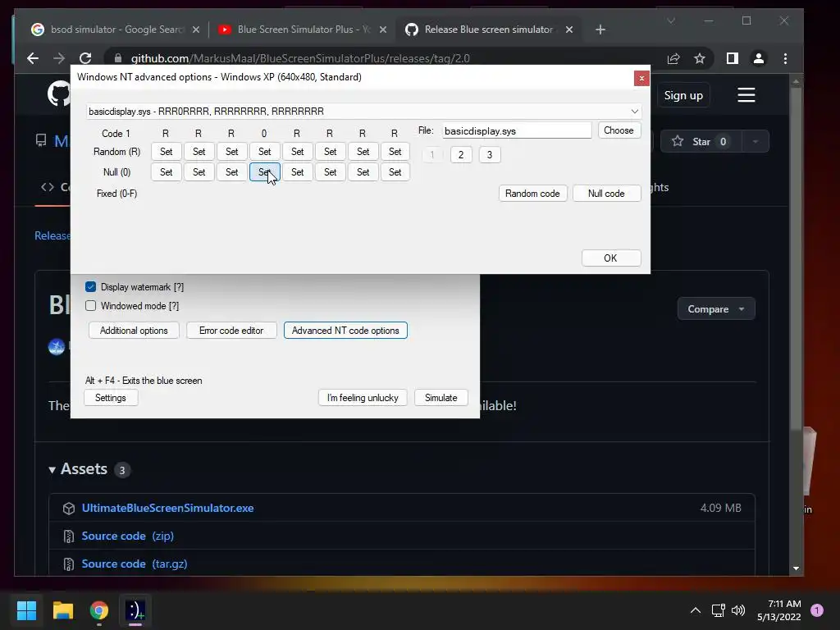Screen dimensions: 840x630
Task: Bookmark this page with the star icon
Action: click(x=700, y=58)
